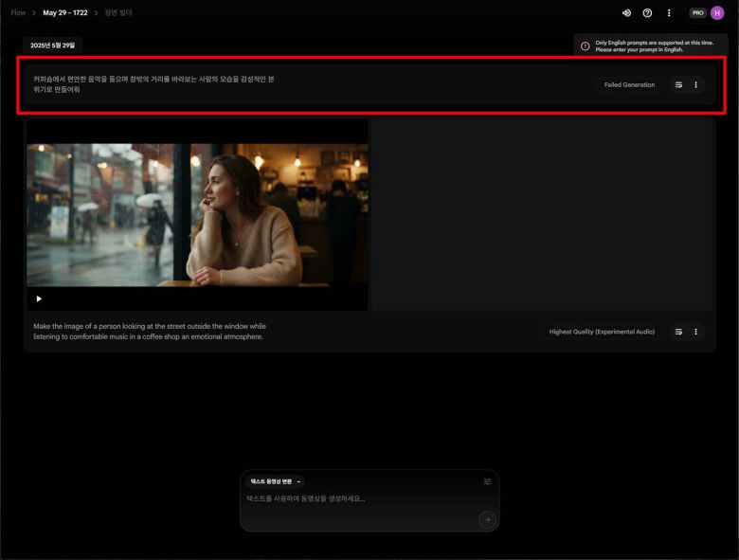Open the woman in cafe video thumbnail
Image resolution: width=739 pixels, height=560 pixels.
197,214
